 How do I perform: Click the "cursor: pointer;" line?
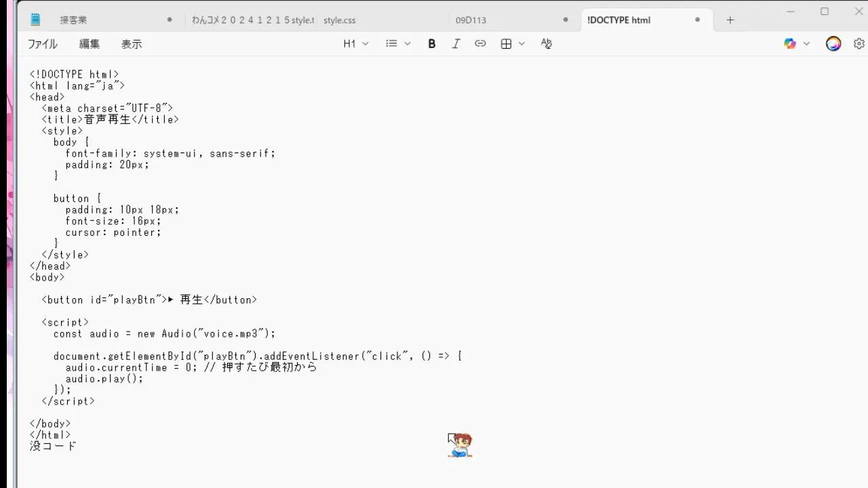pyautogui.click(x=113, y=232)
